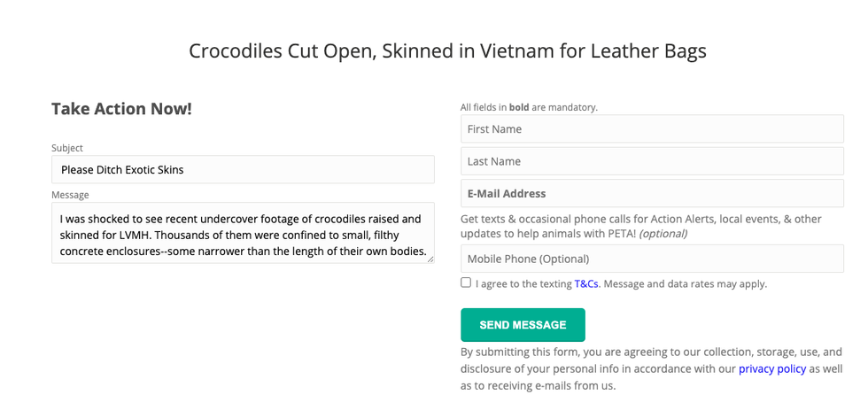Image resolution: width=868 pixels, height=418 pixels.
Task: Open the privacy policy link
Action: pos(772,369)
